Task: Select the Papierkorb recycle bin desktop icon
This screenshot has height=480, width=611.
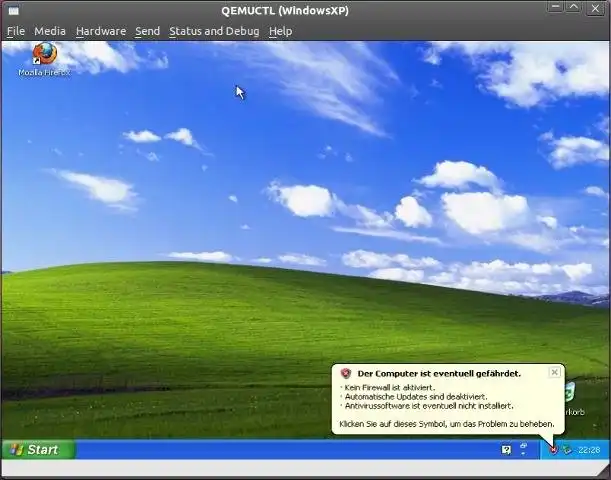Action: coord(574,399)
